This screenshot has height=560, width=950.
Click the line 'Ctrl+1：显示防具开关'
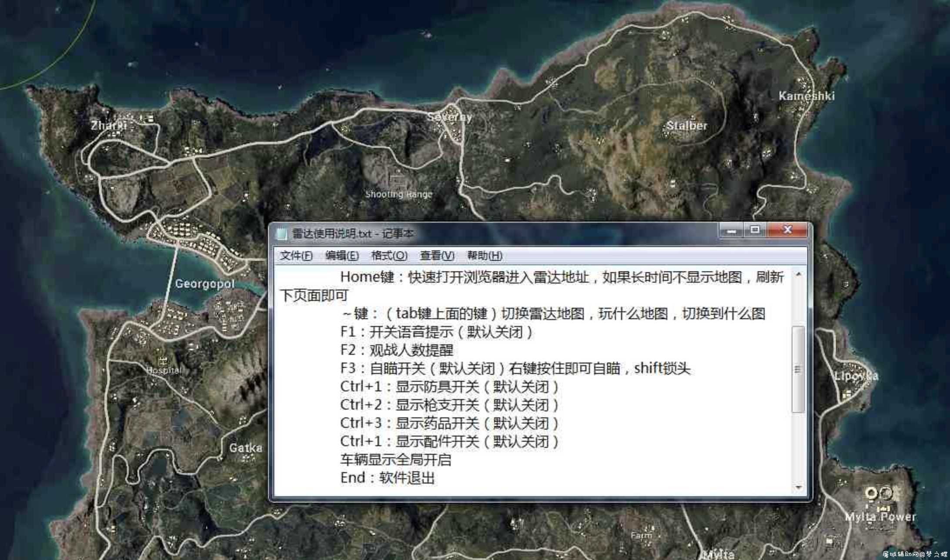point(449,387)
